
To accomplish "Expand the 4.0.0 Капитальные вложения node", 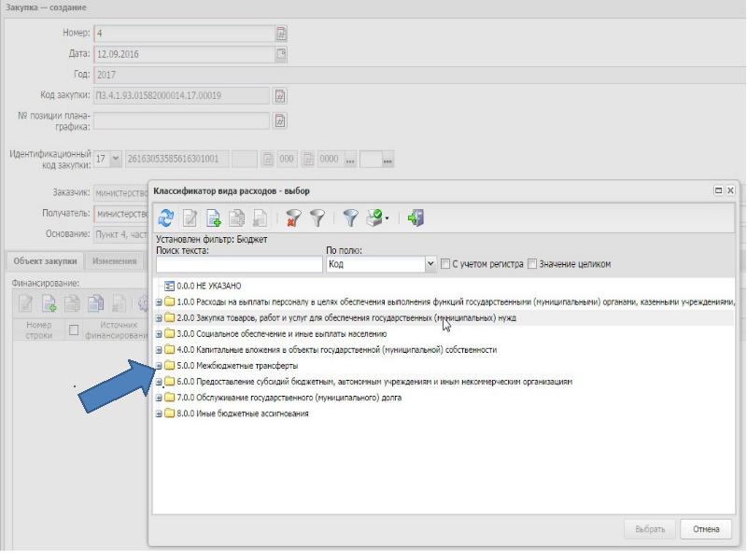I will click(x=159, y=349).
